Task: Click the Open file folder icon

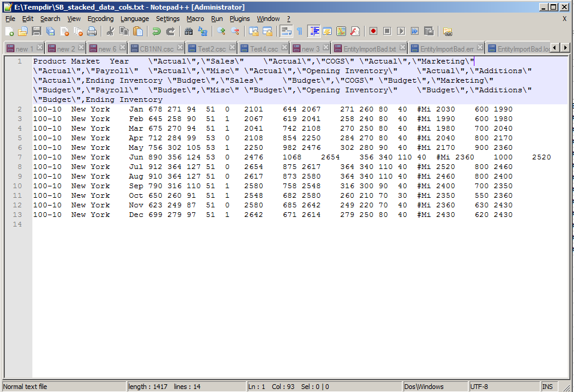Action: pyautogui.click(x=23, y=32)
